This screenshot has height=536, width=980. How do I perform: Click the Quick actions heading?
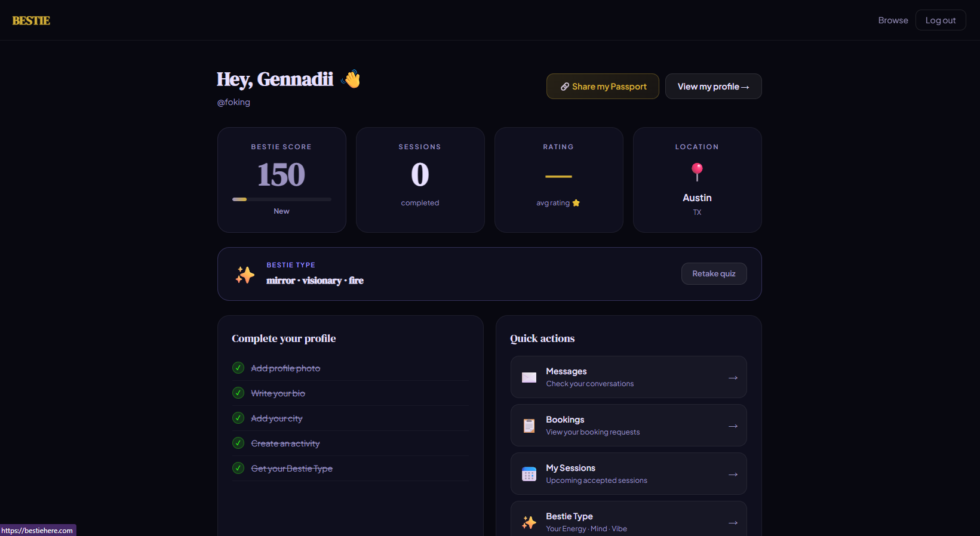[x=542, y=338]
